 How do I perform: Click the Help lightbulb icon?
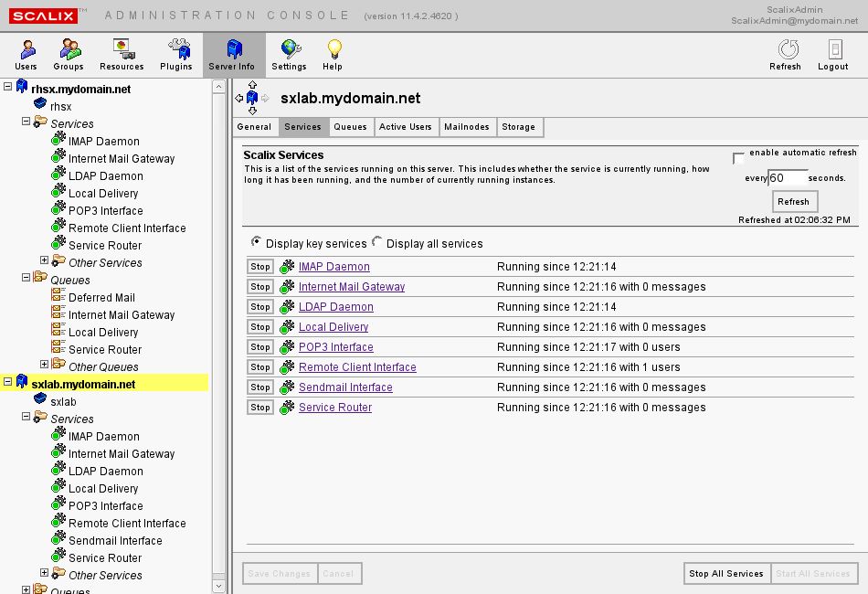pos(333,55)
